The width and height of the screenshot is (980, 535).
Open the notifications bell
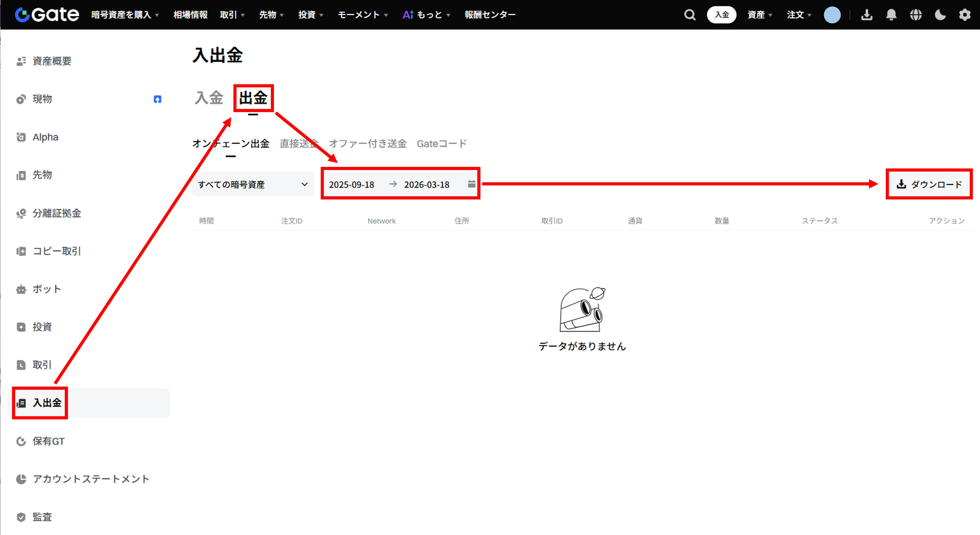(x=891, y=15)
